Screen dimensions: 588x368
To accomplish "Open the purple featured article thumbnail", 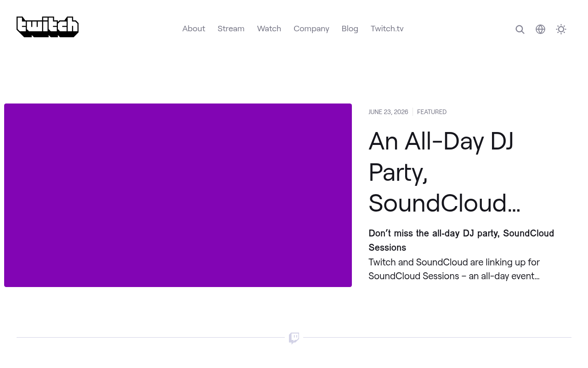I will [x=178, y=195].
